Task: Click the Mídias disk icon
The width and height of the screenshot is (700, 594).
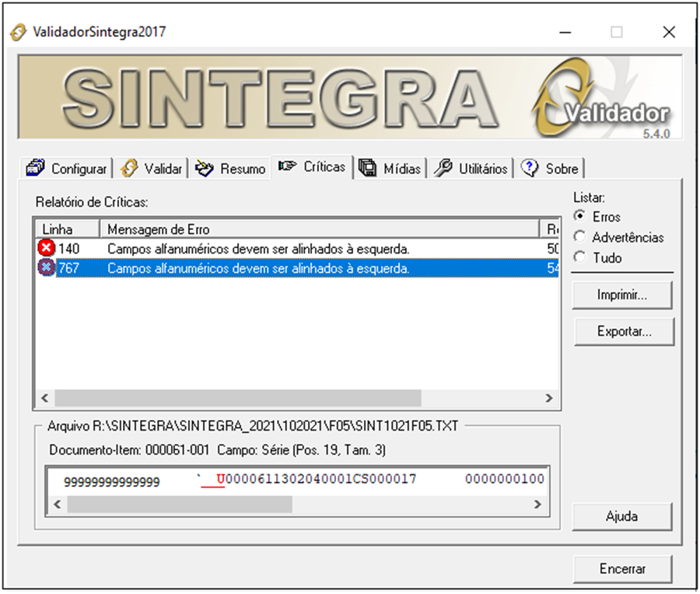Action: pos(367,168)
